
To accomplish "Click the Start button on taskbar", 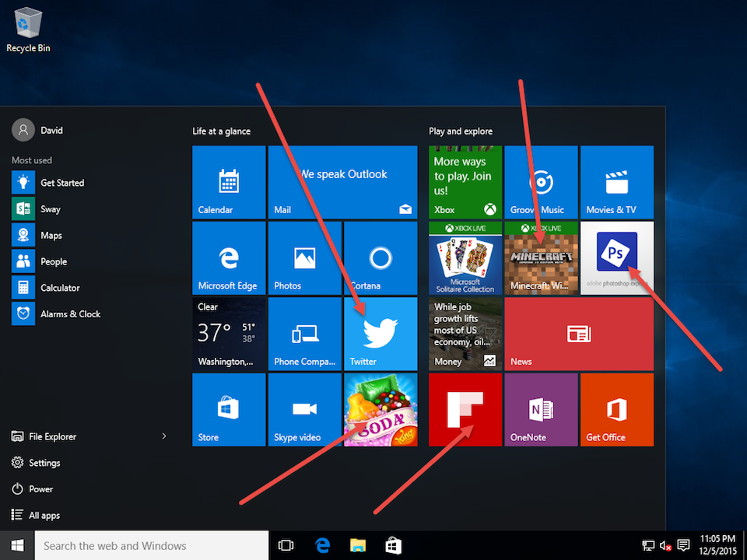I will [17, 545].
